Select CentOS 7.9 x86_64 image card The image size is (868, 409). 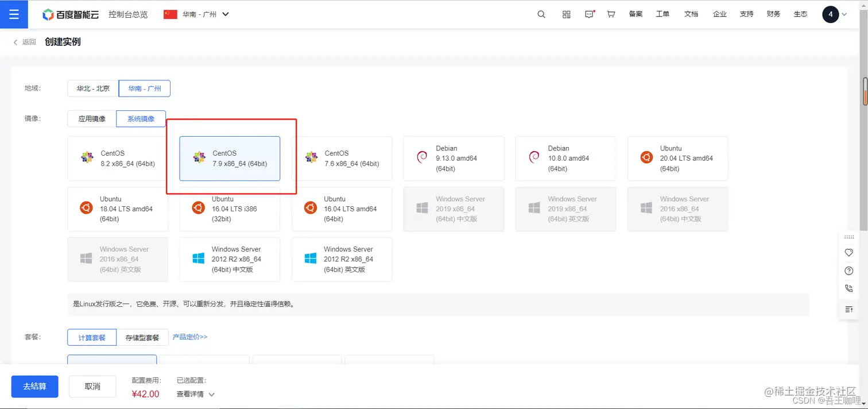pos(230,159)
